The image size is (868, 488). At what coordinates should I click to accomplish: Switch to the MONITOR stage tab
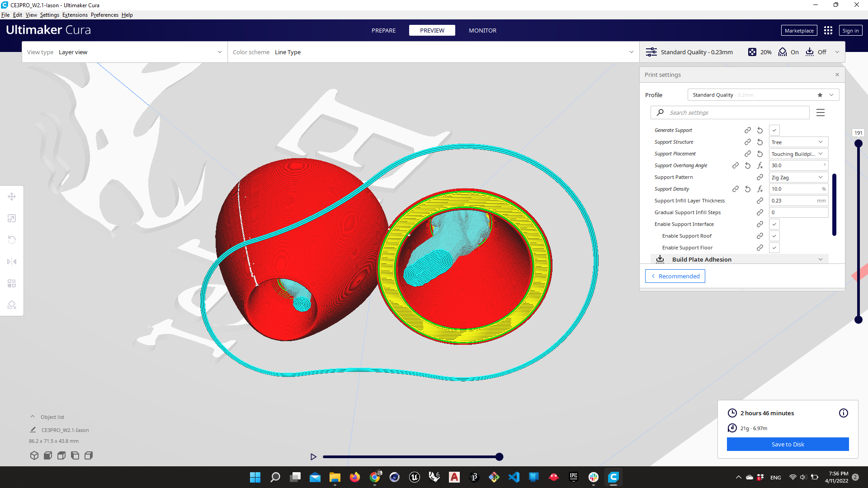pos(482,30)
